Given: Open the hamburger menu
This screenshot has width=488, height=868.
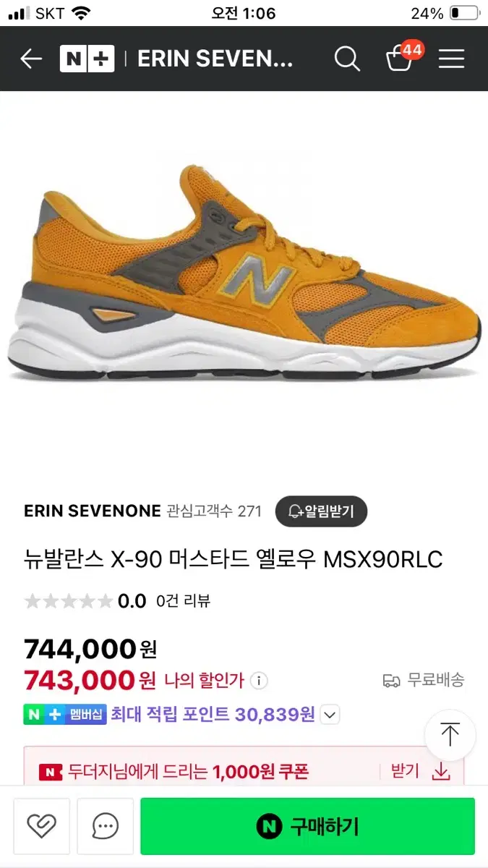Looking at the screenshot, I should point(451,59).
